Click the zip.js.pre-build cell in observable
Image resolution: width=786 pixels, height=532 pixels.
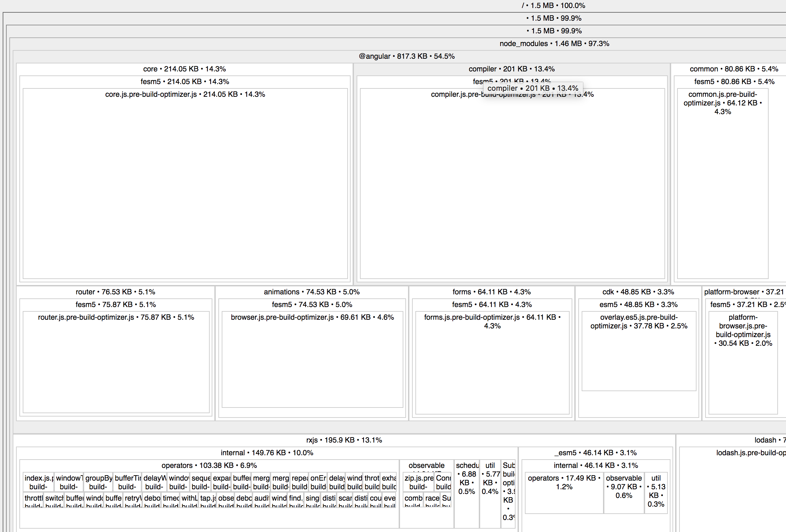418,482
